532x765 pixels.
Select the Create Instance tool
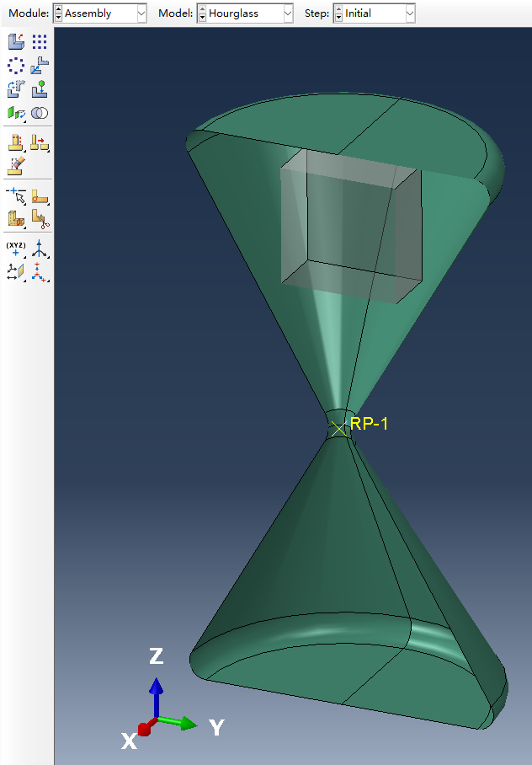click(x=16, y=41)
